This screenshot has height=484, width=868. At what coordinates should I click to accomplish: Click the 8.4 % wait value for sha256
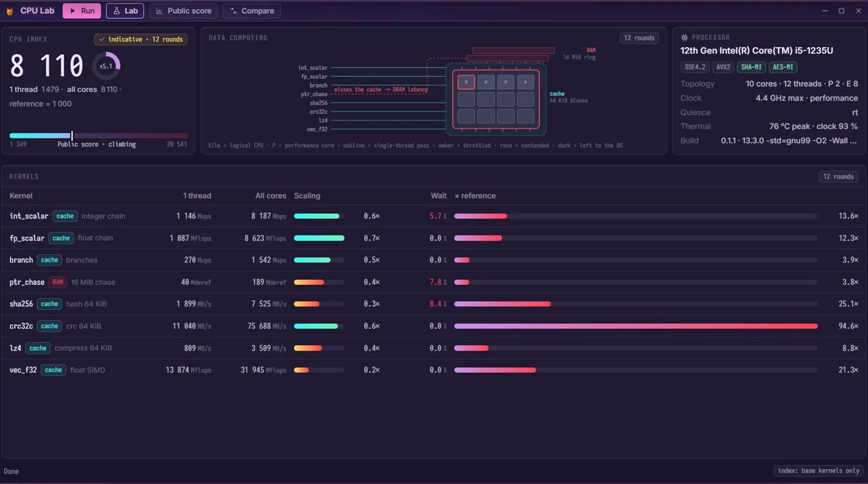click(x=438, y=304)
